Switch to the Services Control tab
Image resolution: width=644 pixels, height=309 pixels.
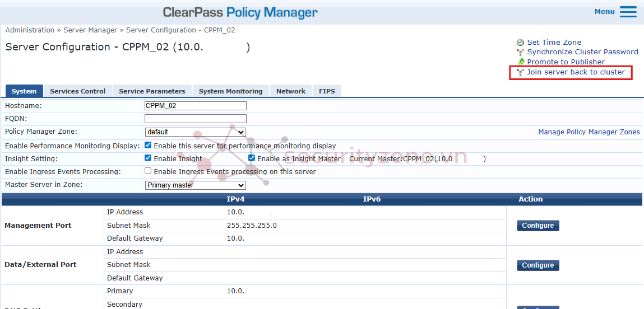click(x=77, y=91)
